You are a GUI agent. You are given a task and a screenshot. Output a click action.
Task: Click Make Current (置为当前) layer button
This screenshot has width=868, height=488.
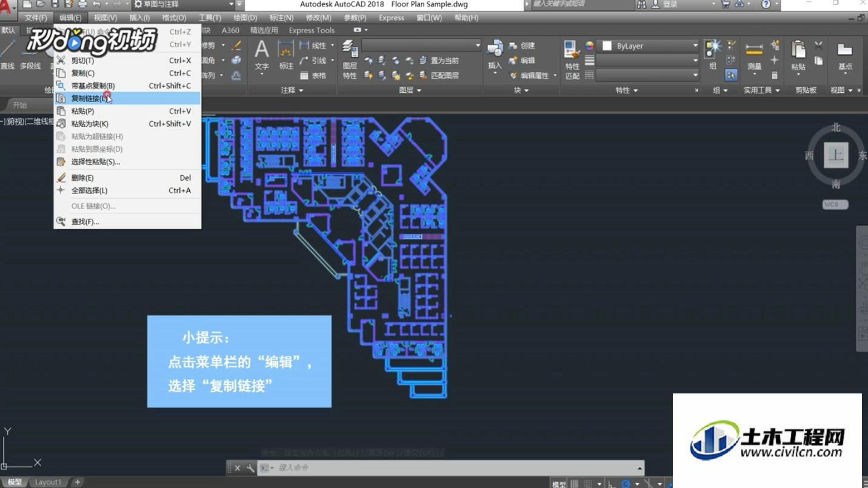click(x=439, y=61)
